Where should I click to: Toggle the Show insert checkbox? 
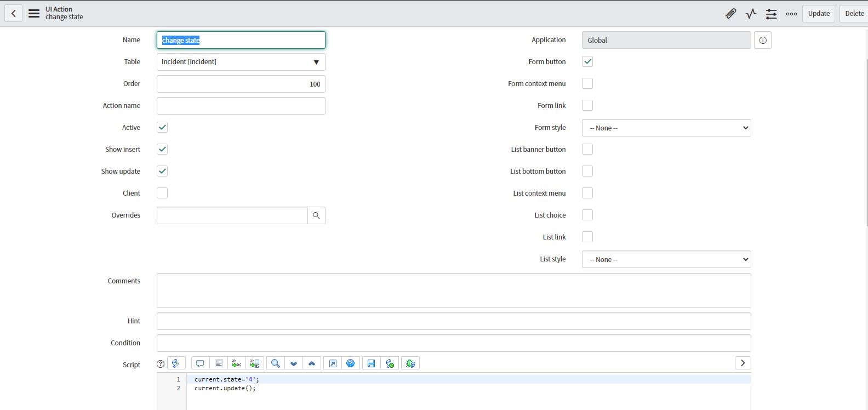pyautogui.click(x=162, y=149)
